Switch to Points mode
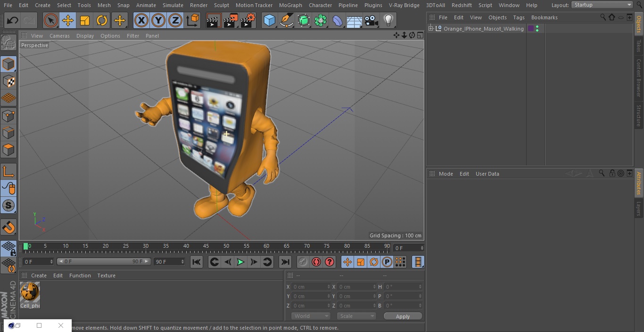 click(x=8, y=115)
